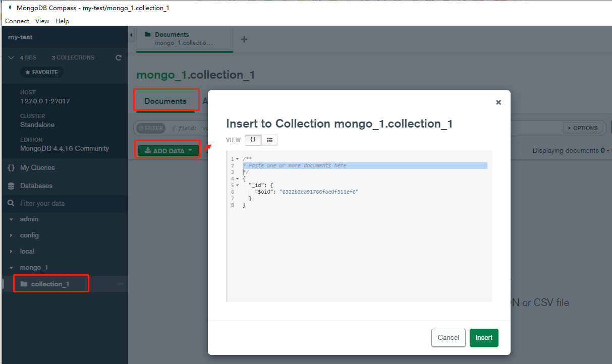Expand the config database

click(x=11, y=235)
